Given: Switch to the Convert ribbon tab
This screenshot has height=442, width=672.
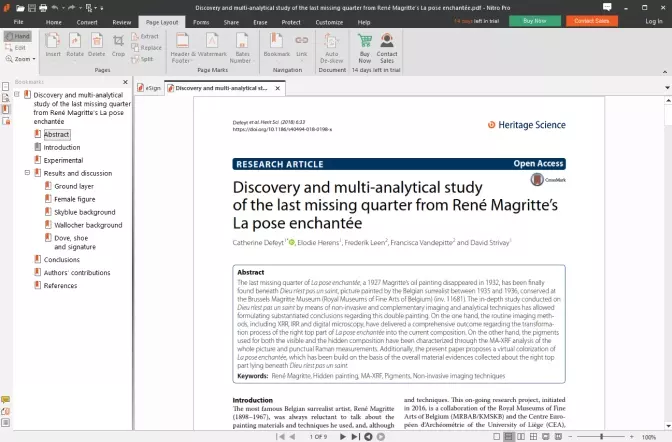Looking at the screenshot, I should coord(87,22).
